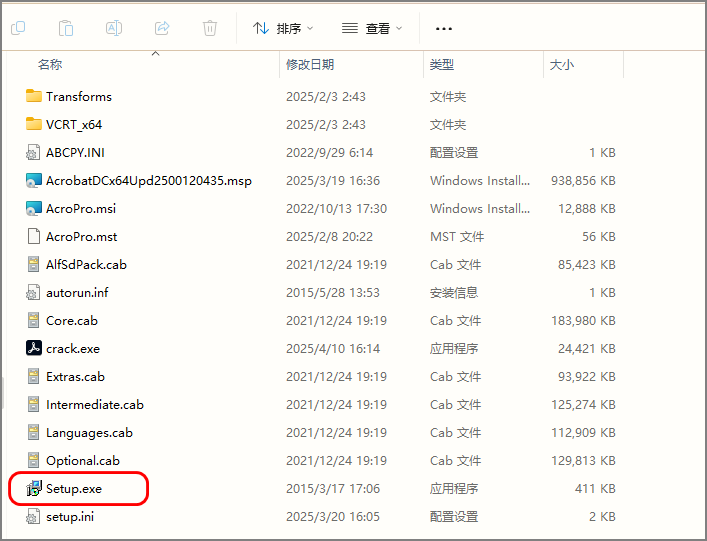Image resolution: width=707 pixels, height=541 pixels.
Task: Click the 2015/3/17 17:06 date cell
Action: (333, 488)
